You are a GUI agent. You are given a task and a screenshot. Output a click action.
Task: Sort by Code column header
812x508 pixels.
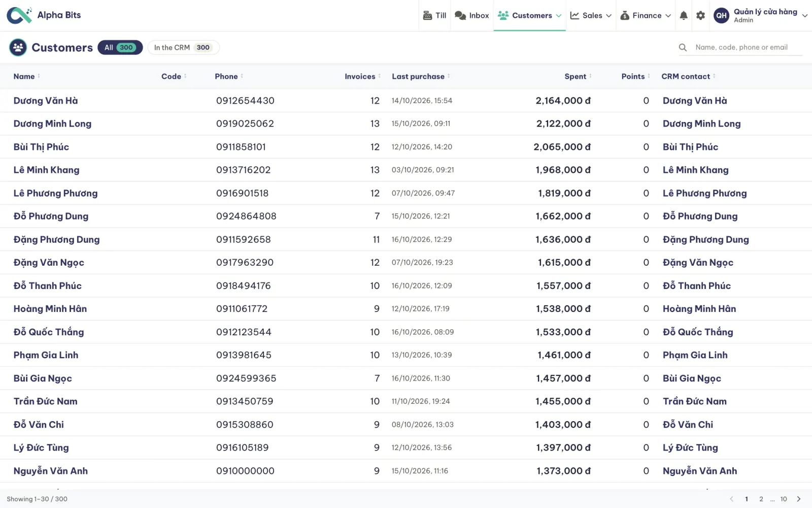174,76
